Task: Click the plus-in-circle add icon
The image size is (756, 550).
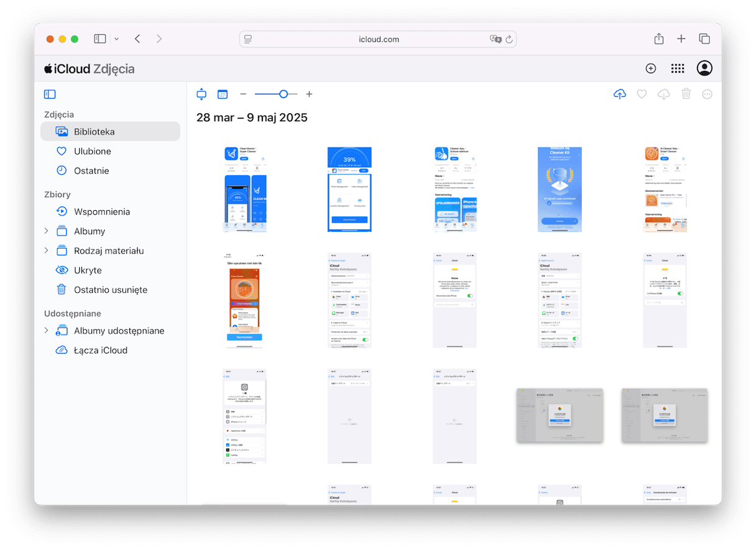Action: (651, 68)
